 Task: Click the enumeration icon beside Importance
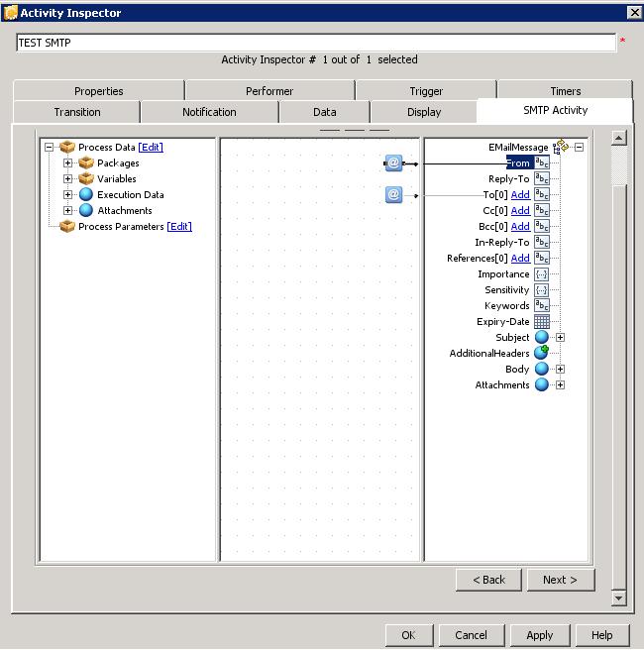click(542, 274)
